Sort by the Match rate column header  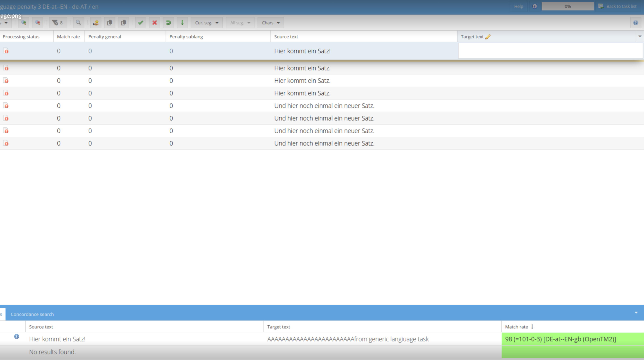[68, 37]
